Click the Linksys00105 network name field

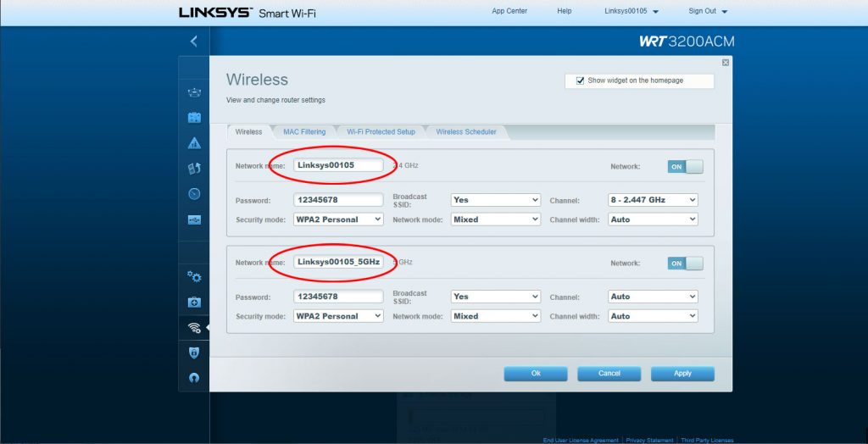click(x=338, y=165)
